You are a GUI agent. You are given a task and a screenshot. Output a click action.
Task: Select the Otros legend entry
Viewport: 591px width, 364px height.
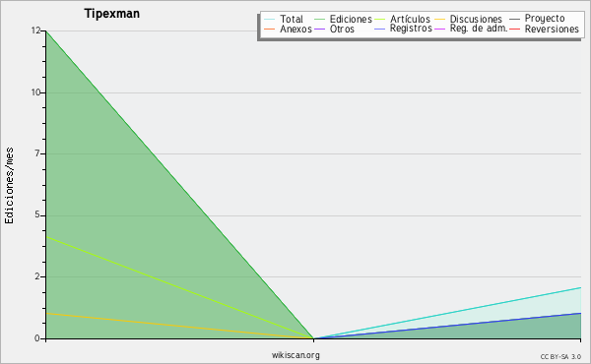pyautogui.click(x=334, y=29)
